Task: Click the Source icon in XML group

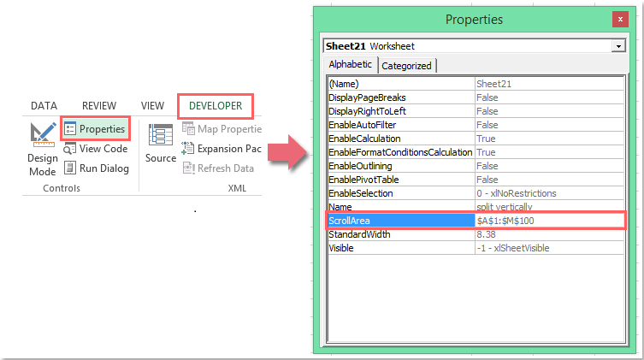Action: [160, 137]
